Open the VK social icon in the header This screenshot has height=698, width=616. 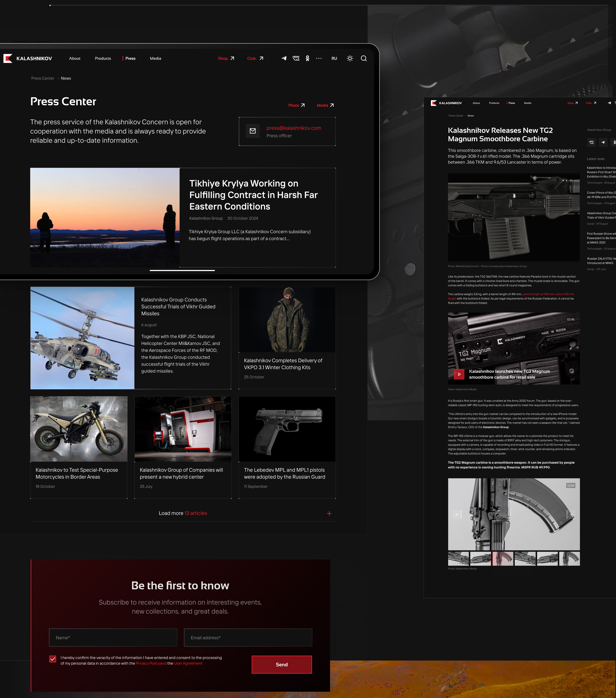(x=296, y=58)
